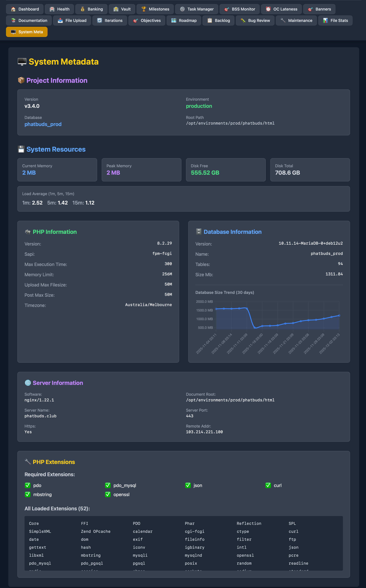Screen dimensions: 366x588
Task: Open the File Upload section
Action: (x=72, y=20)
